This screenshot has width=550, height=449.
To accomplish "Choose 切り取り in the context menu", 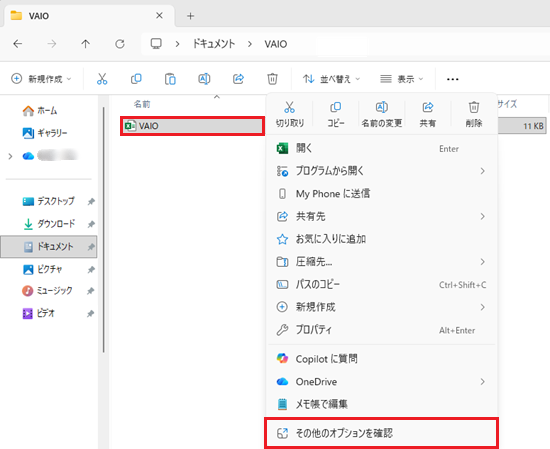I will 289,114.
